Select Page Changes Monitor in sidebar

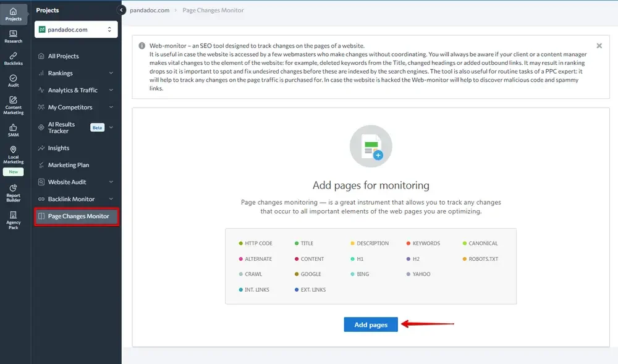pyautogui.click(x=77, y=216)
